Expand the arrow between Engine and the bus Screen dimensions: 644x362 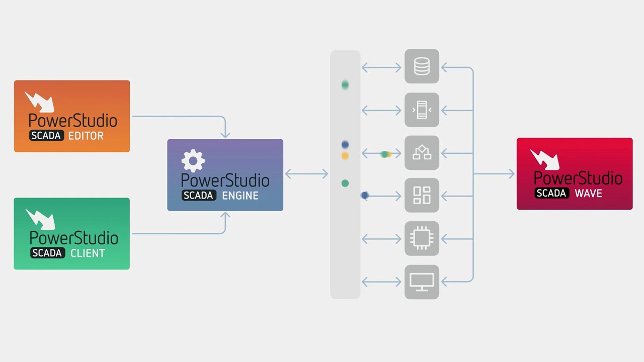(x=307, y=173)
